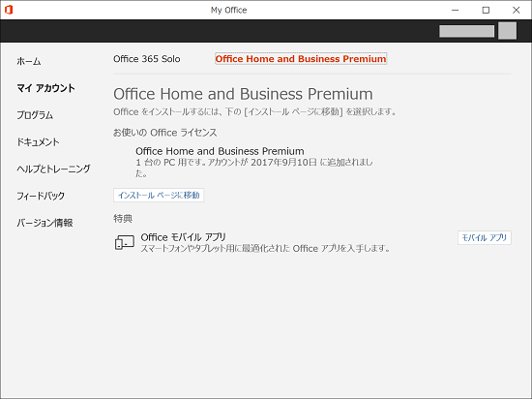The height and width of the screenshot is (399, 532).
Task: Click the インストール ページに移動 button
Action: [159, 196]
